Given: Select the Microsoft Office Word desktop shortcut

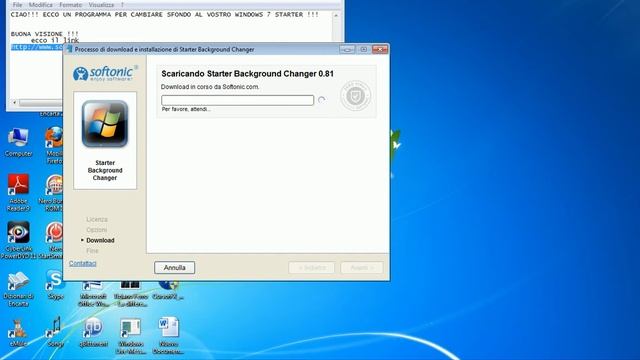Looking at the screenshot, I should (x=93, y=294).
